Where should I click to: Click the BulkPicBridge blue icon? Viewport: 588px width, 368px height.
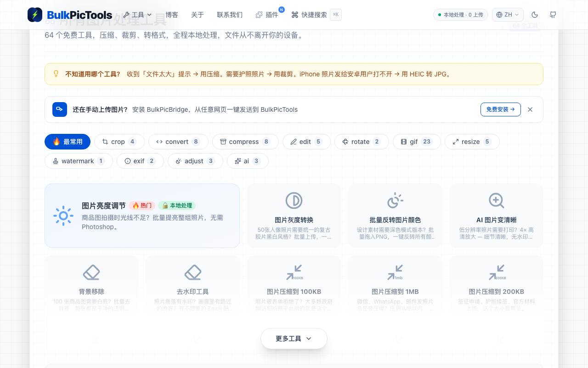(x=60, y=109)
